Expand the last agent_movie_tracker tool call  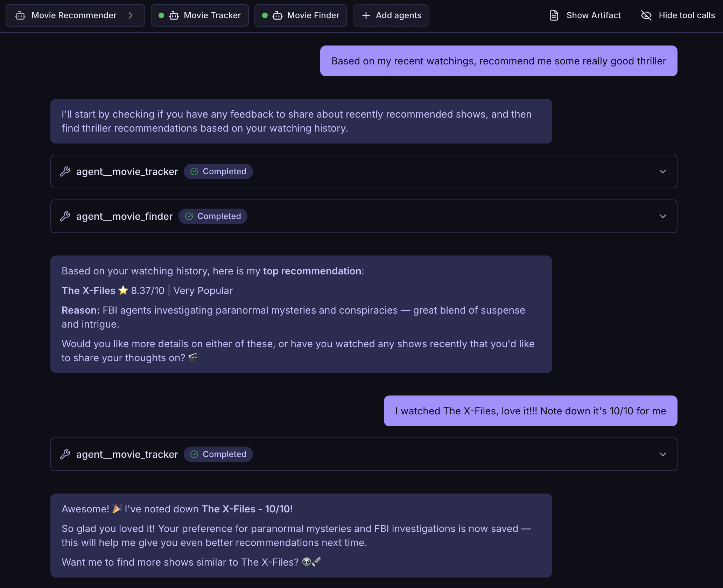click(662, 454)
